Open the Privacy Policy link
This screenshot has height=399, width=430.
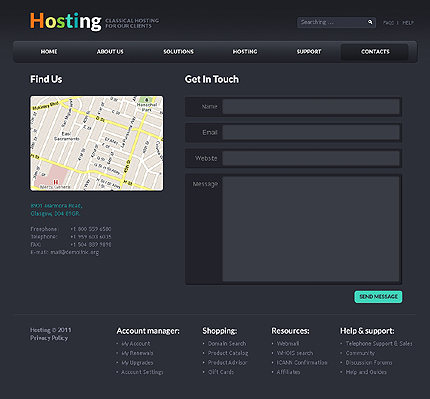coord(49,338)
